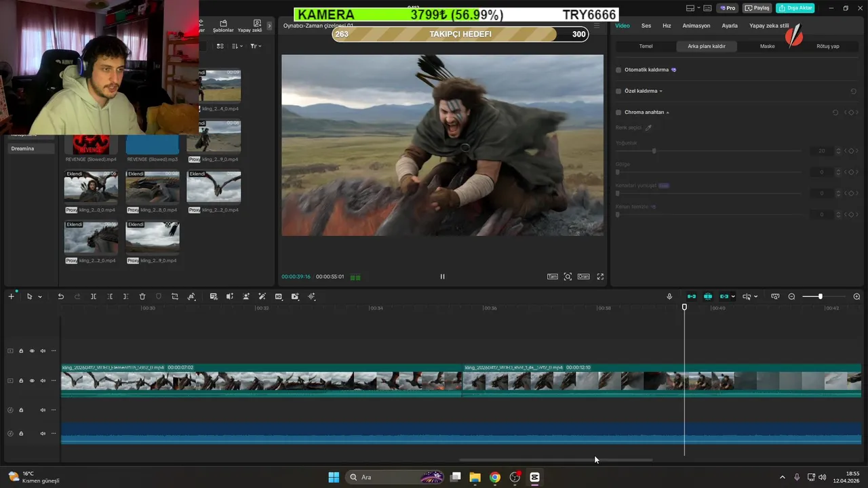Screen dimensions: 868x488
Task: Enable the Özel kaldırma checkbox
Action: pos(618,91)
